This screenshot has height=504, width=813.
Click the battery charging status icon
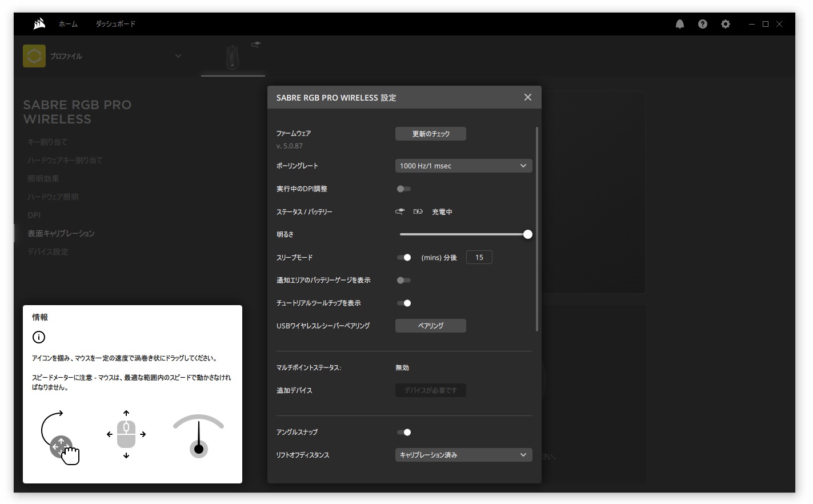[x=418, y=212]
